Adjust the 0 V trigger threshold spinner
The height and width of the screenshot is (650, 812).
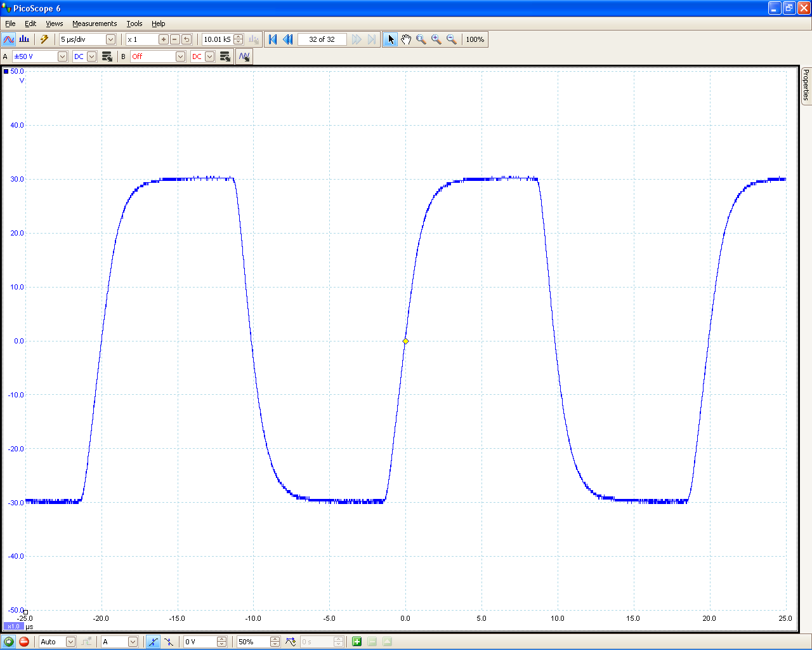221,642
